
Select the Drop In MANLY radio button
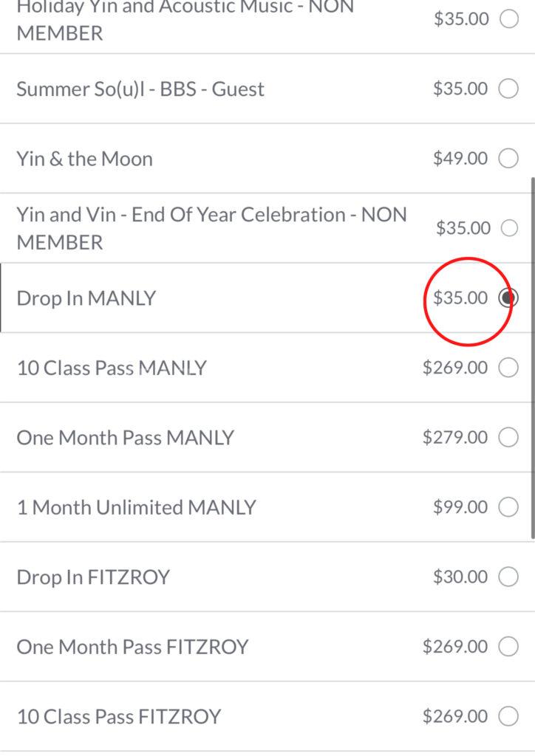(x=508, y=298)
